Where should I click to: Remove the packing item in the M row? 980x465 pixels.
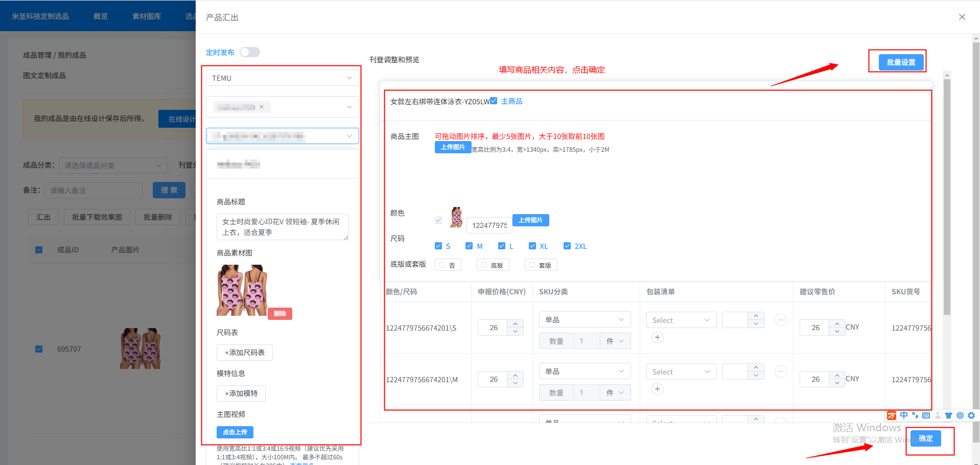(780, 371)
